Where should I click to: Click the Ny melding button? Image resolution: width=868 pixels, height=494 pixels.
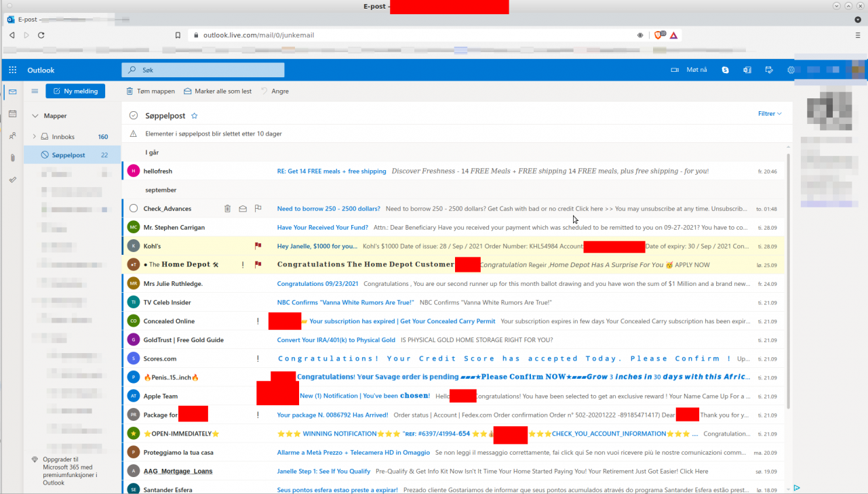[x=75, y=90]
